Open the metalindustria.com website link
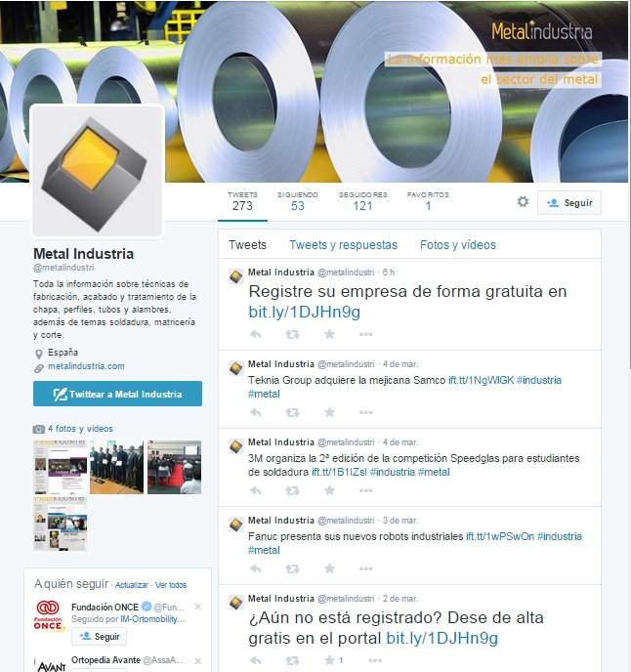This screenshot has height=672, width=631. click(x=86, y=366)
